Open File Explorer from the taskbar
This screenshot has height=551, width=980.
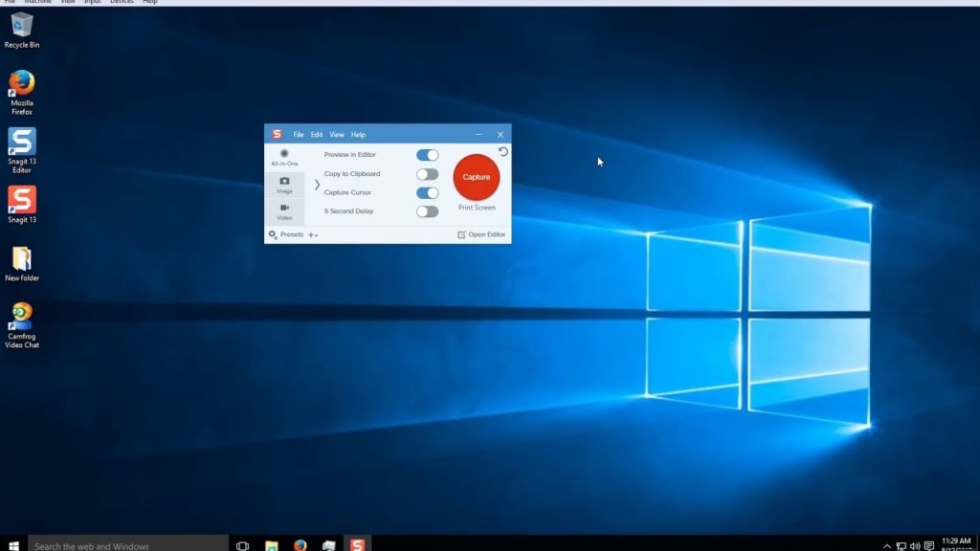tap(271, 545)
